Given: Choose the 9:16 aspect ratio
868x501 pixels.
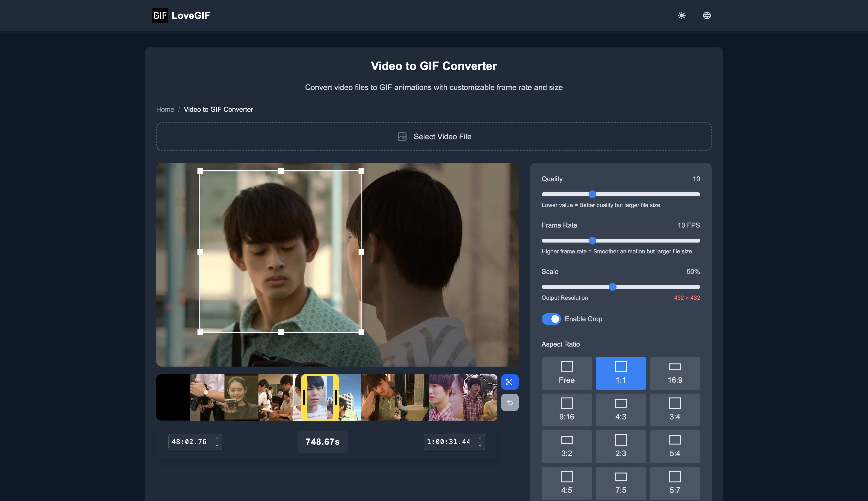Looking at the screenshot, I should (567, 410).
